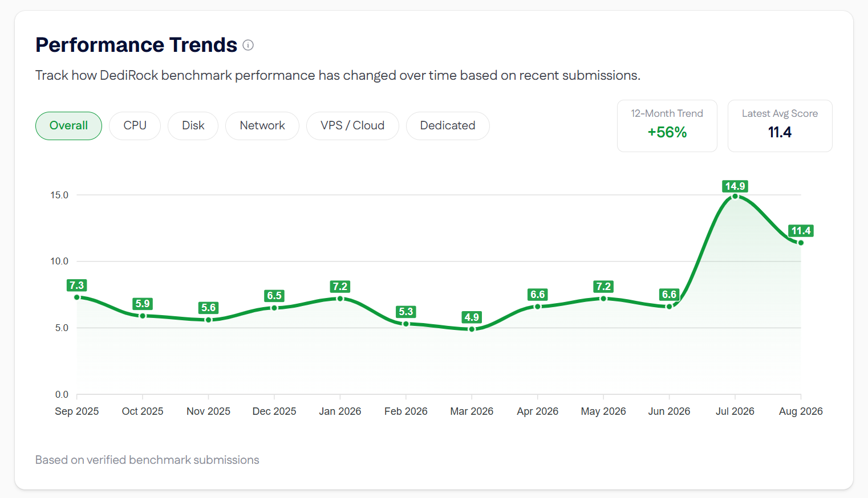The width and height of the screenshot is (868, 498).
Task: Click the Jan 2026 data point 7.2
Action: pos(340,299)
